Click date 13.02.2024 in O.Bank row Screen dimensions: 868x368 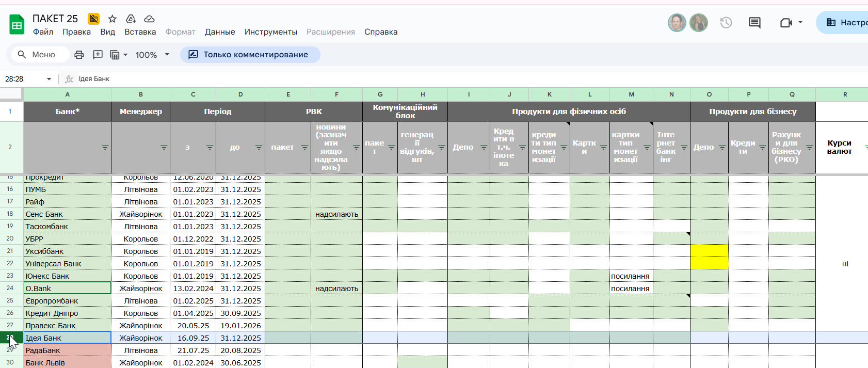(x=193, y=288)
